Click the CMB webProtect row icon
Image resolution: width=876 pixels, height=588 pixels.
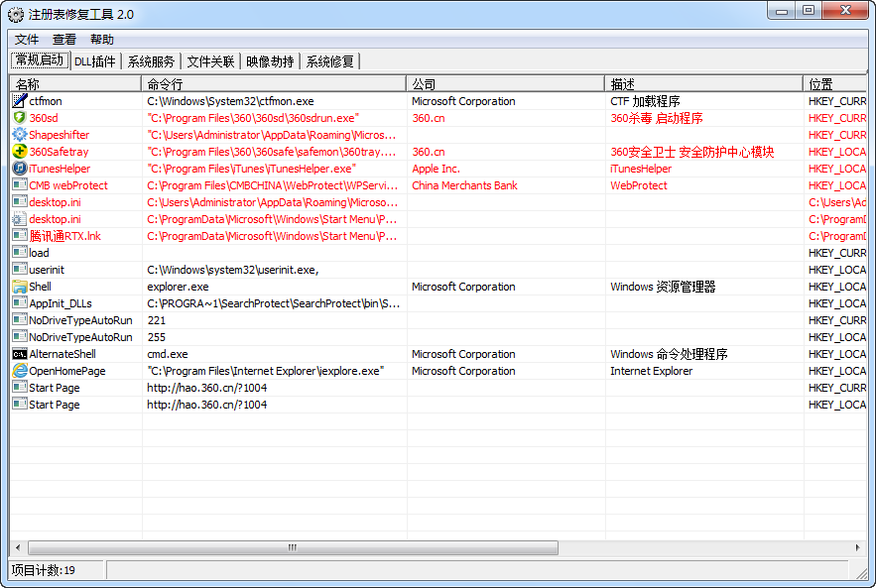pyautogui.click(x=20, y=184)
